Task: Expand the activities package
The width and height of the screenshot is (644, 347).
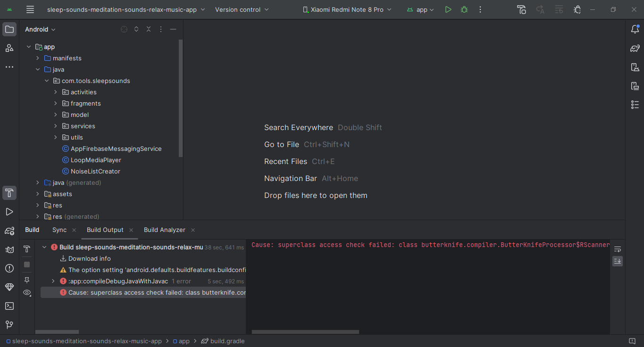Action: (x=56, y=92)
